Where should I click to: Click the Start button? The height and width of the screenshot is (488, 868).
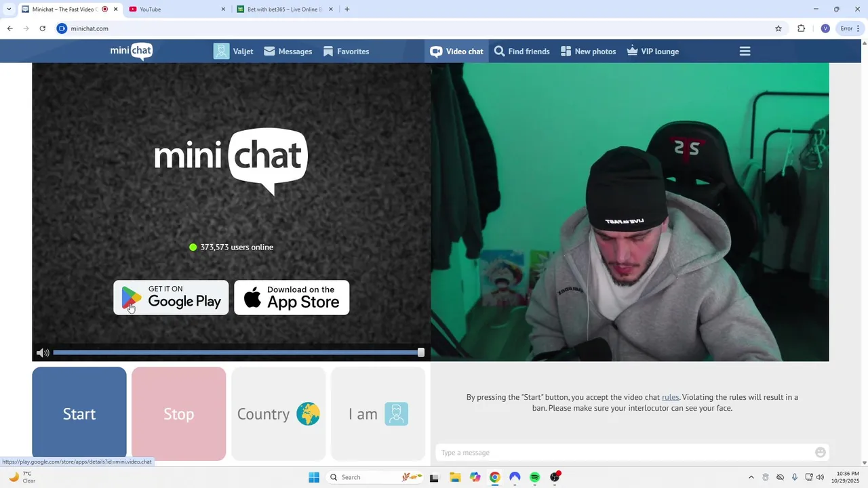tap(79, 413)
